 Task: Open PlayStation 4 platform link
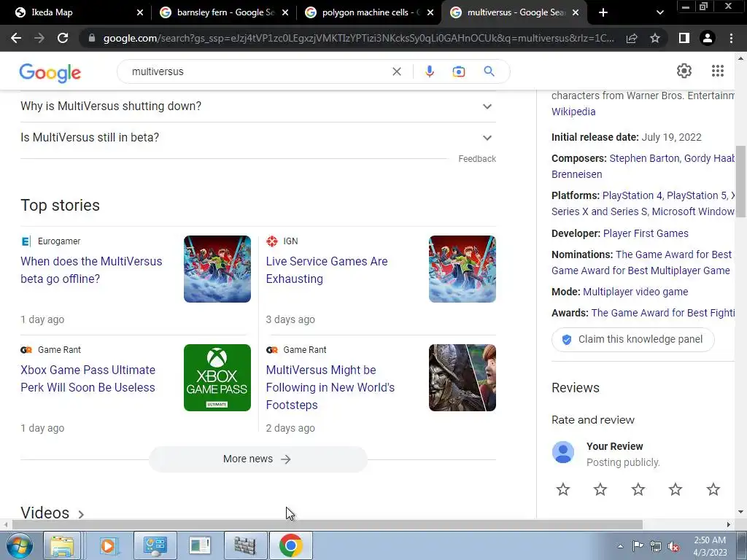coord(632,195)
